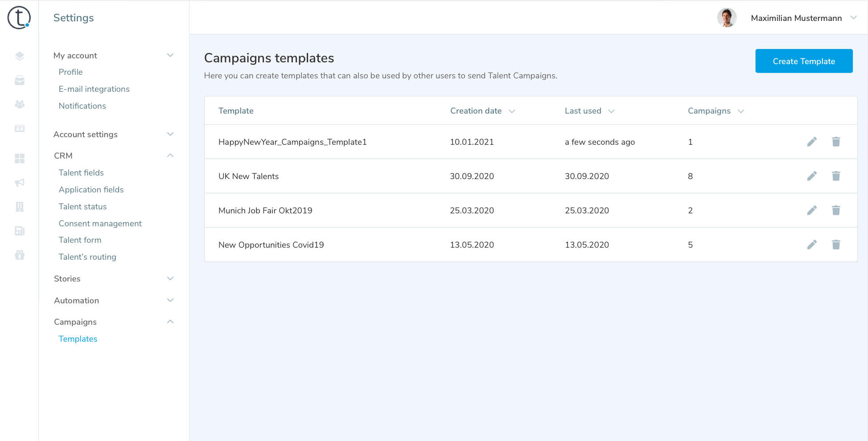Open the Templates menu item under Campaigns
The height and width of the screenshot is (441, 868).
(x=78, y=339)
